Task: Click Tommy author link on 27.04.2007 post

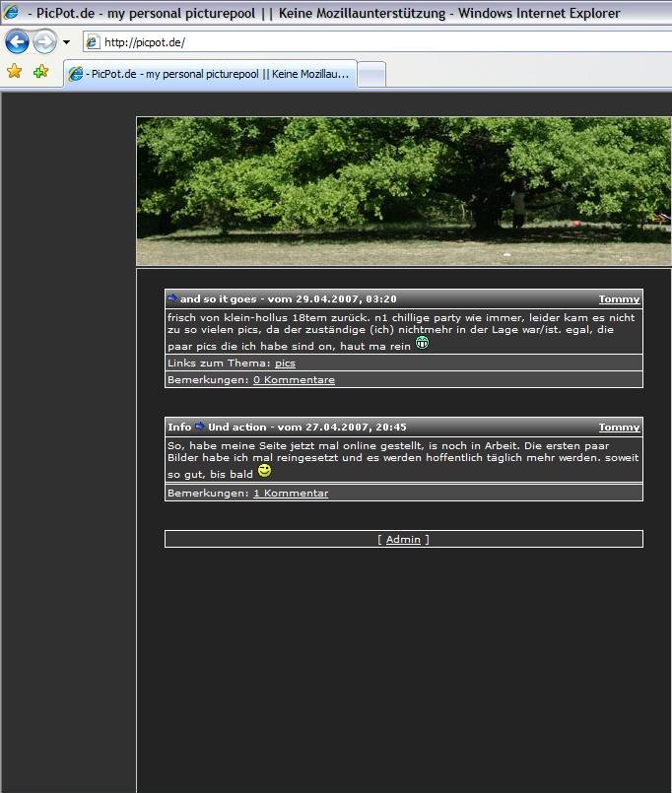Action: coord(619,427)
